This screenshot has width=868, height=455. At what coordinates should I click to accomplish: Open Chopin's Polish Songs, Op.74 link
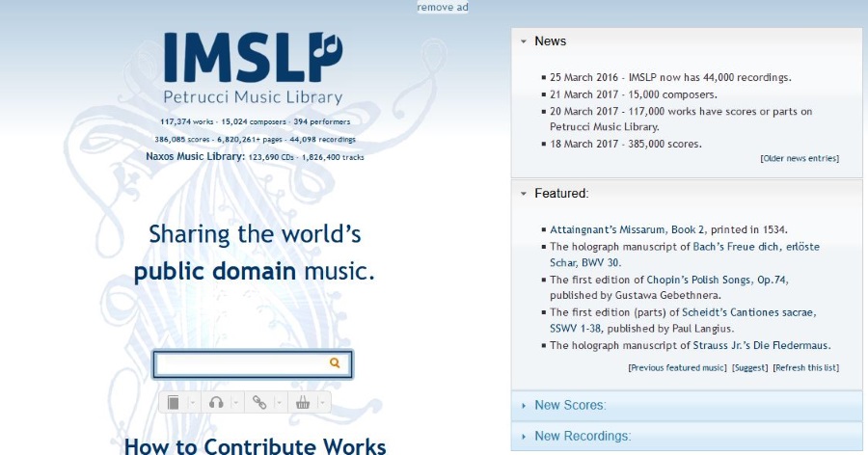point(717,280)
